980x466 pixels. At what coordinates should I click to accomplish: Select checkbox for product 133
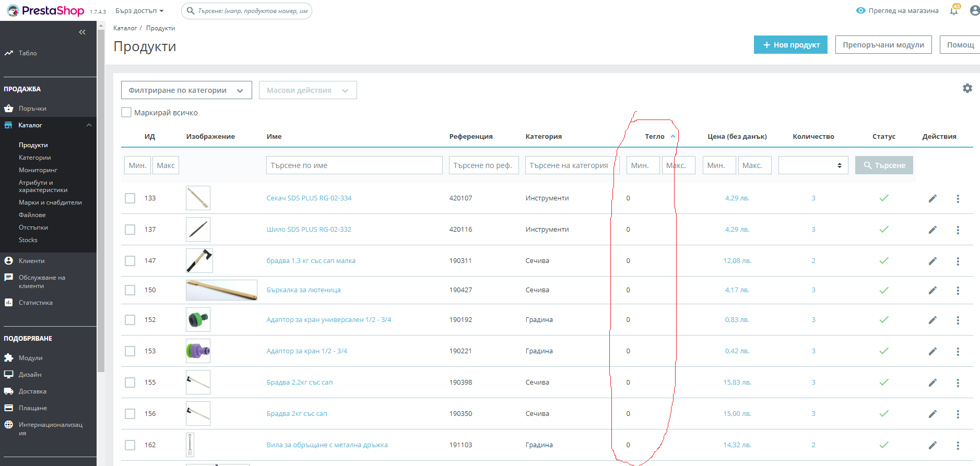130,198
